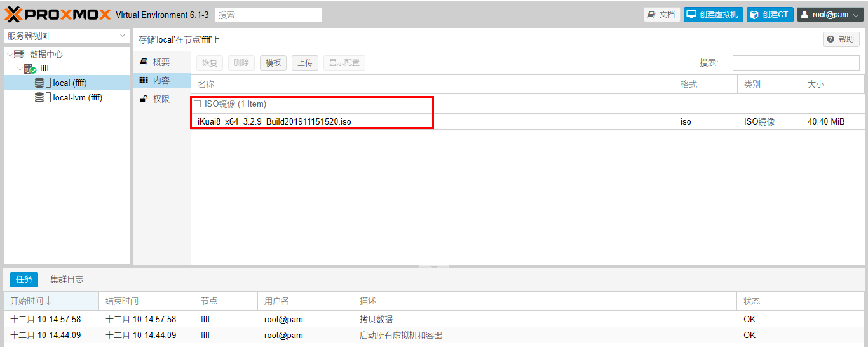Sort tasks by 状态 column
Image resolution: width=868 pixels, height=347 pixels.
pos(801,301)
